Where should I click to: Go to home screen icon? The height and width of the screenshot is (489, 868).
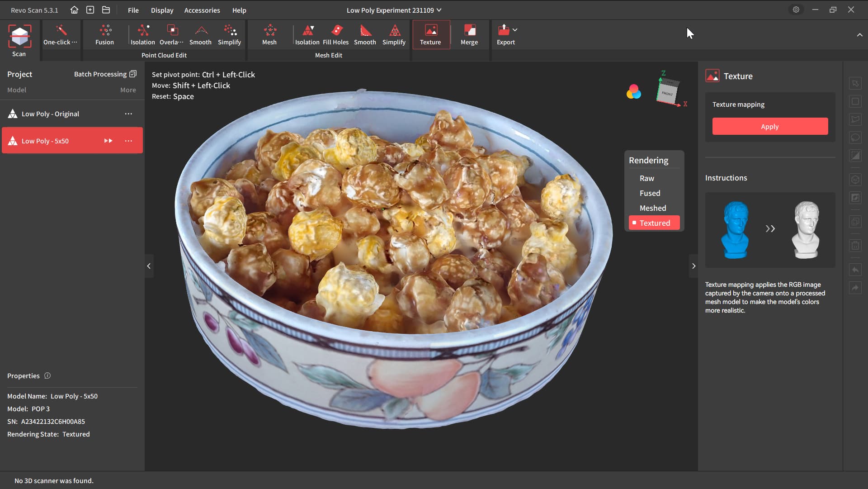tap(75, 10)
